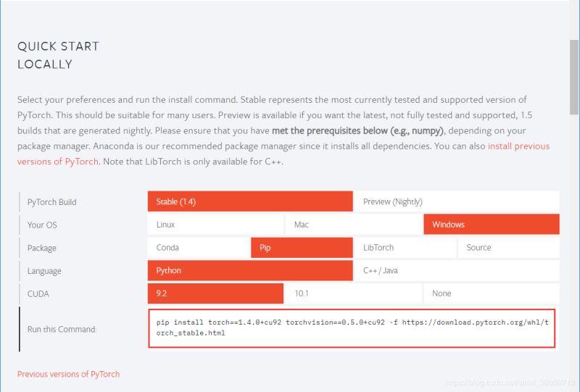Select the Stable (1.4) build option
The image size is (580, 392).
pyautogui.click(x=249, y=201)
